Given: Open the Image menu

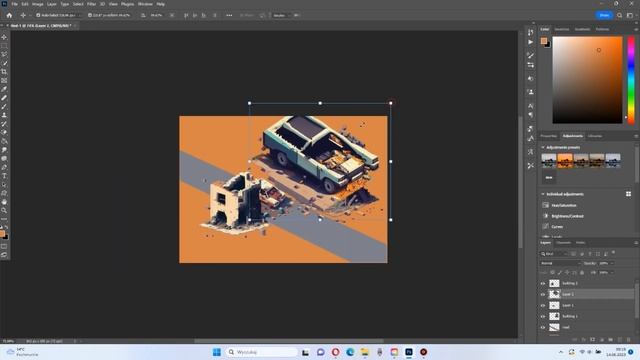Looking at the screenshot, I should (38, 4).
